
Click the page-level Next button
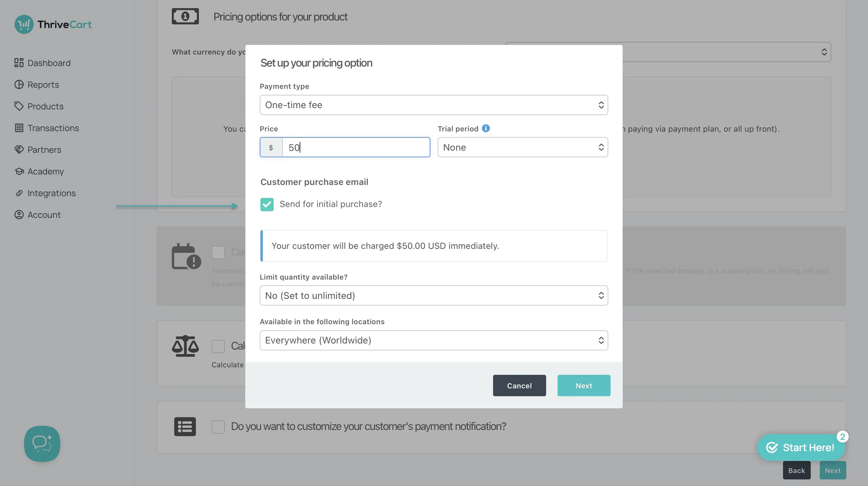coord(833,470)
